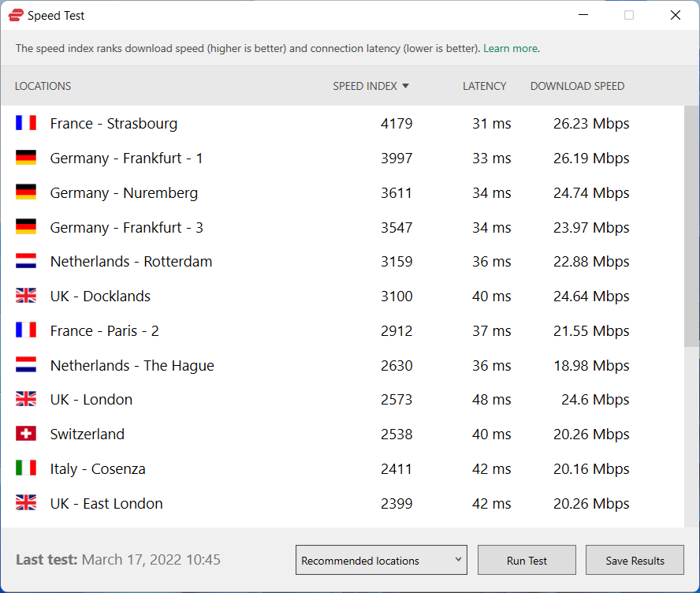Click the 26.19 Mbps download speed

click(591, 158)
